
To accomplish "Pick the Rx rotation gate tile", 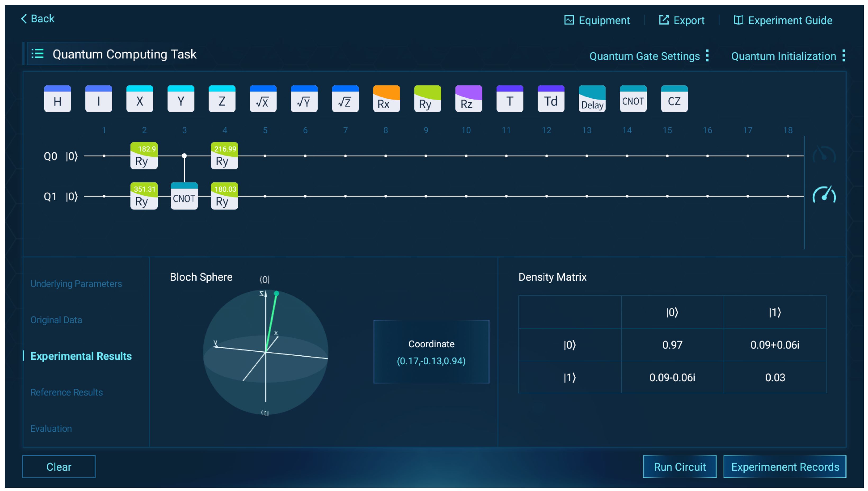I will click(386, 99).
